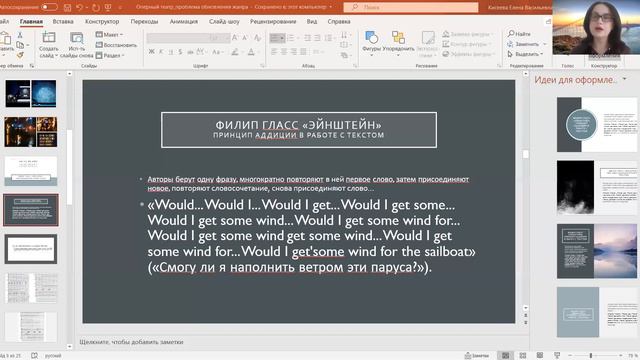Open the Вид tab
The image size is (640, 360).
coord(312,21)
